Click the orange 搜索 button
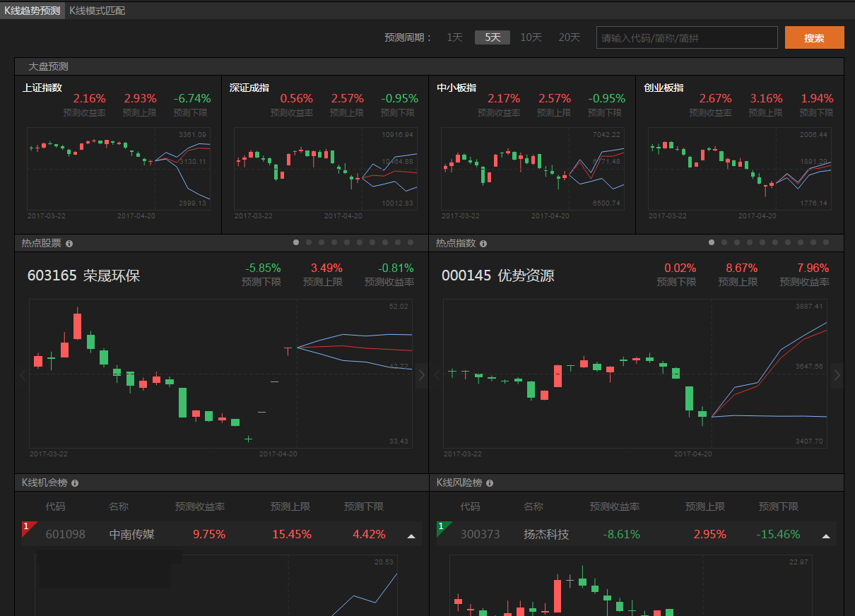Image resolution: width=855 pixels, height=616 pixels. click(814, 37)
